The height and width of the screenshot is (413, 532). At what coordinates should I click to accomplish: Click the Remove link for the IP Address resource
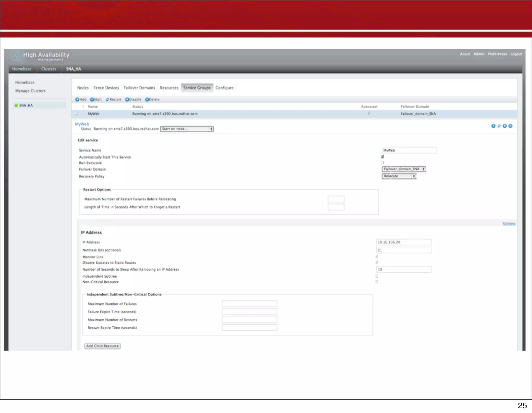(x=509, y=223)
